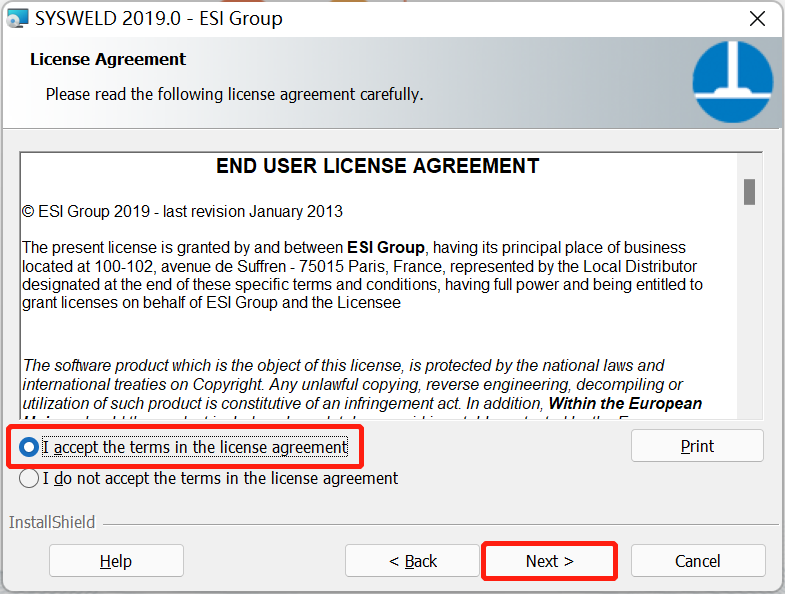Click the "License Agreement" header title
The width and height of the screenshot is (785, 594).
tap(108, 60)
